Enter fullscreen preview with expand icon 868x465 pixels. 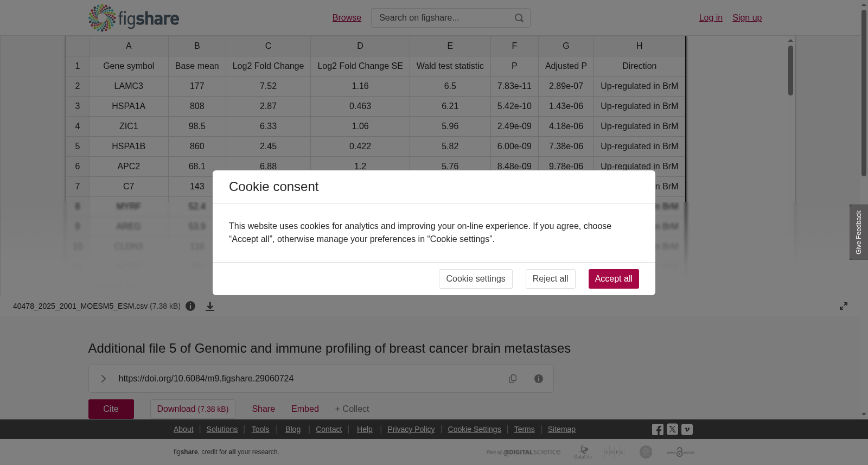coord(844,306)
